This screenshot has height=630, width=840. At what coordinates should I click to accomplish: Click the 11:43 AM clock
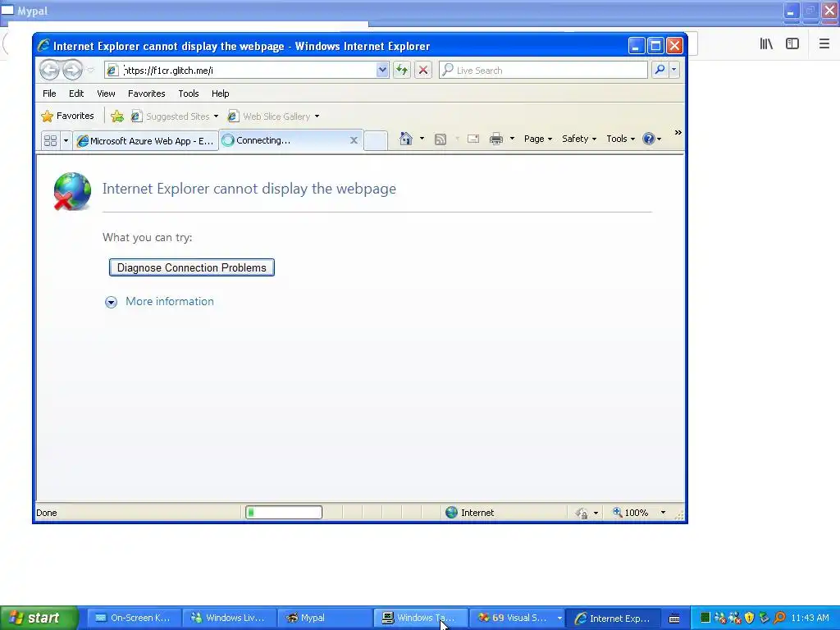tap(810, 619)
